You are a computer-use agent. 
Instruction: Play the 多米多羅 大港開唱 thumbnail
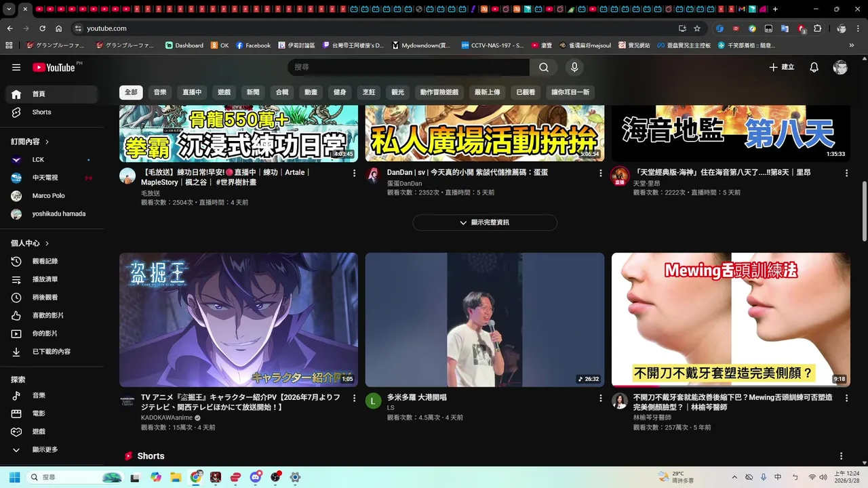485,320
